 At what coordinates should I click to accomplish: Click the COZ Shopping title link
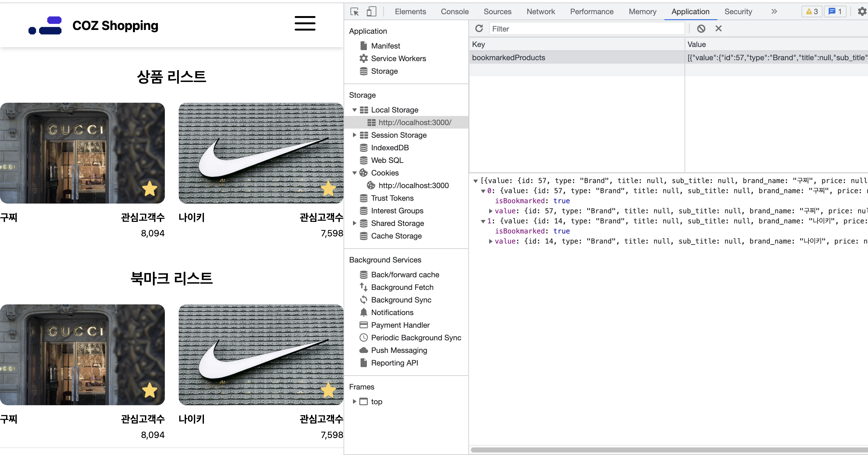click(115, 26)
